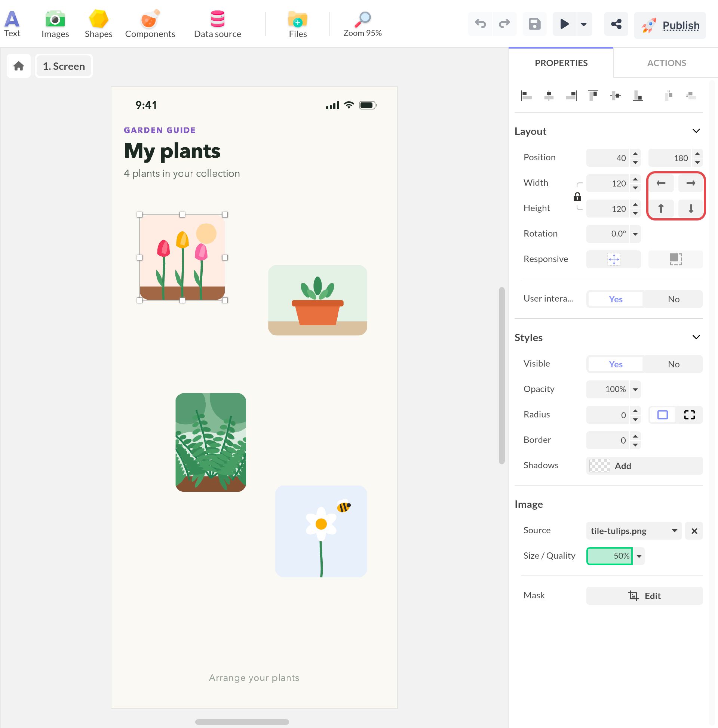Viewport: 718px width, 728px height.
Task: Save the project with the disk icon
Action: click(534, 24)
